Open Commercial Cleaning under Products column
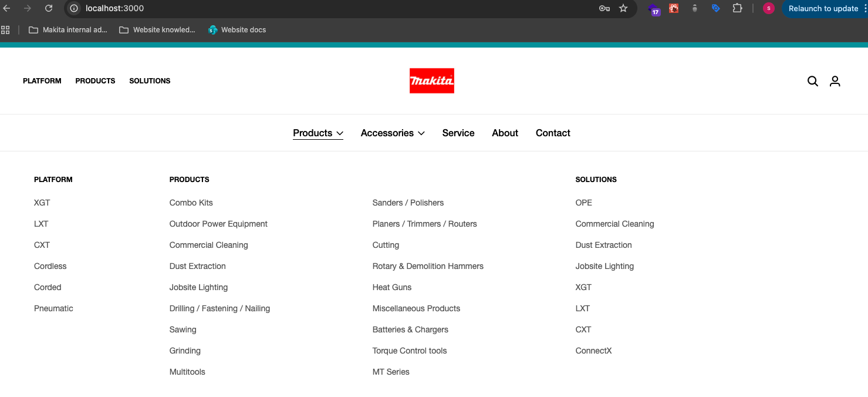This screenshot has height=397, width=868. coord(209,245)
